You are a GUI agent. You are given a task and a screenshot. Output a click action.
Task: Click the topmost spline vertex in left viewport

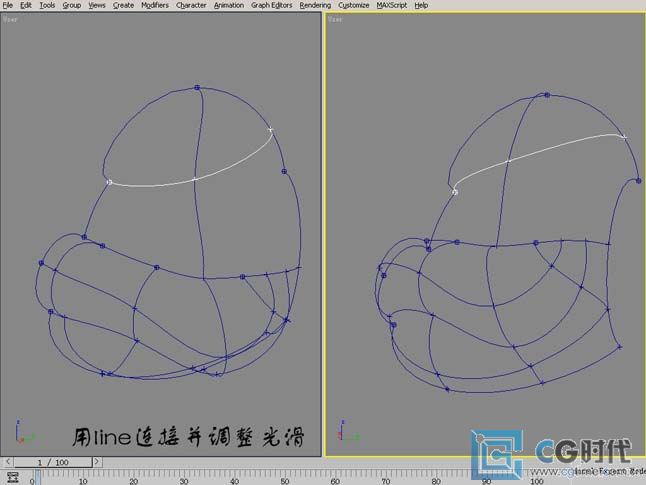[x=197, y=88]
